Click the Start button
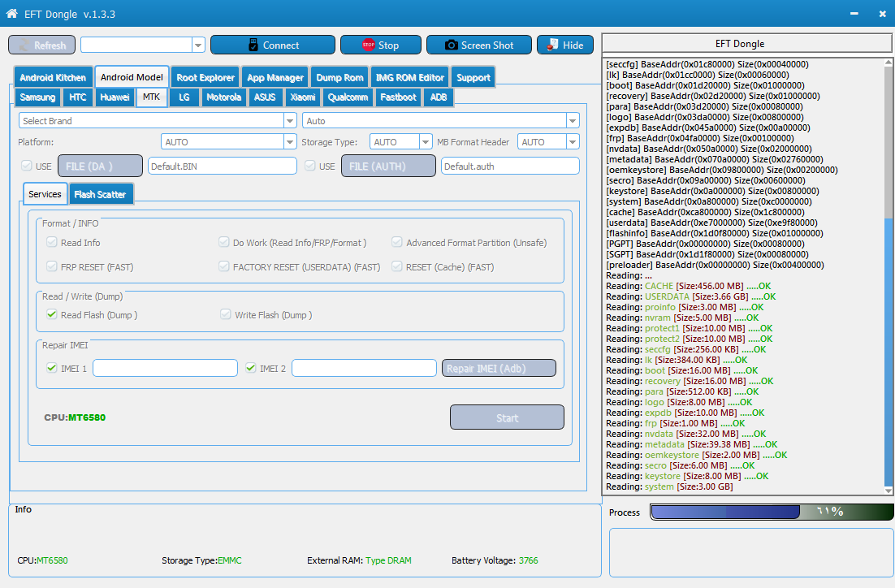 (x=507, y=417)
